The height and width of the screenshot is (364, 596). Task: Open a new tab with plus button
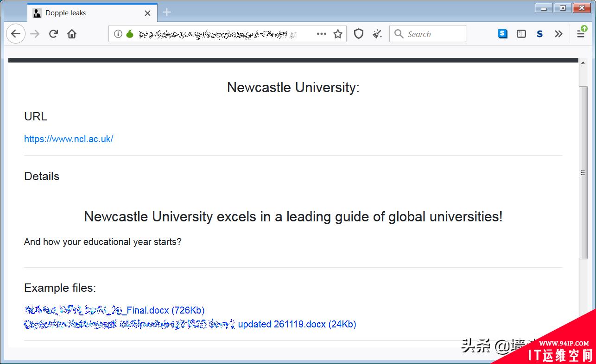click(x=167, y=13)
